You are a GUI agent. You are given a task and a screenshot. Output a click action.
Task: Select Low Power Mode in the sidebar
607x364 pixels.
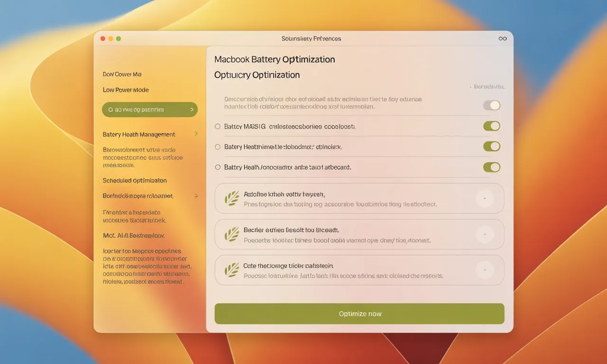click(x=126, y=90)
